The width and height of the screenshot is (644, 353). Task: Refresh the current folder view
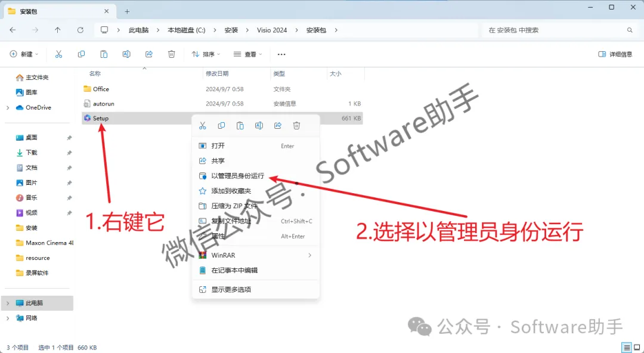point(80,30)
